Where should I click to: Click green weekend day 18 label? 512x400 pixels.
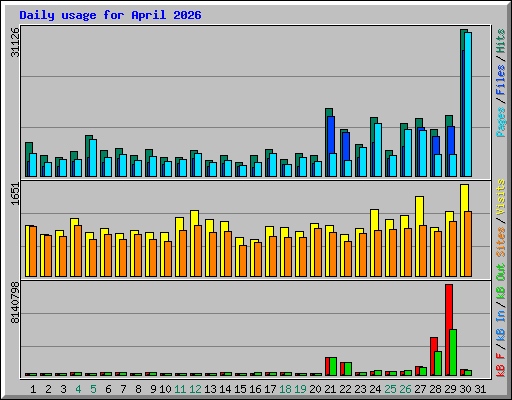[x=285, y=389]
